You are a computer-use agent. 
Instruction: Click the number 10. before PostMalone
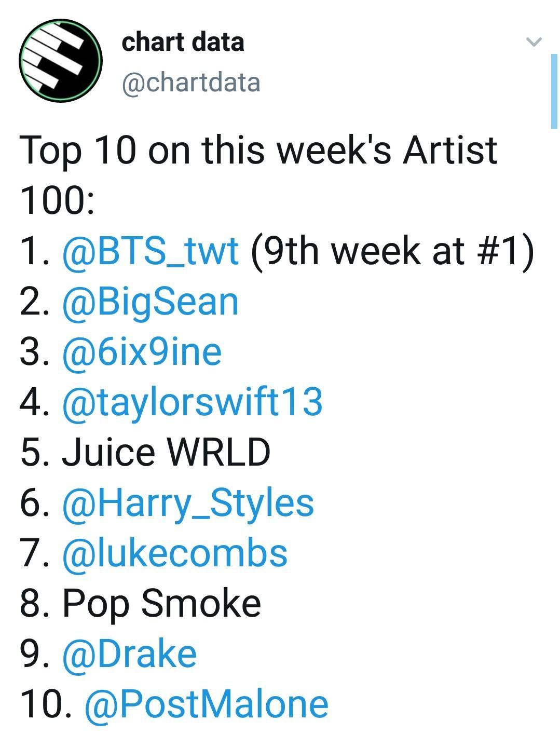pos(46,704)
